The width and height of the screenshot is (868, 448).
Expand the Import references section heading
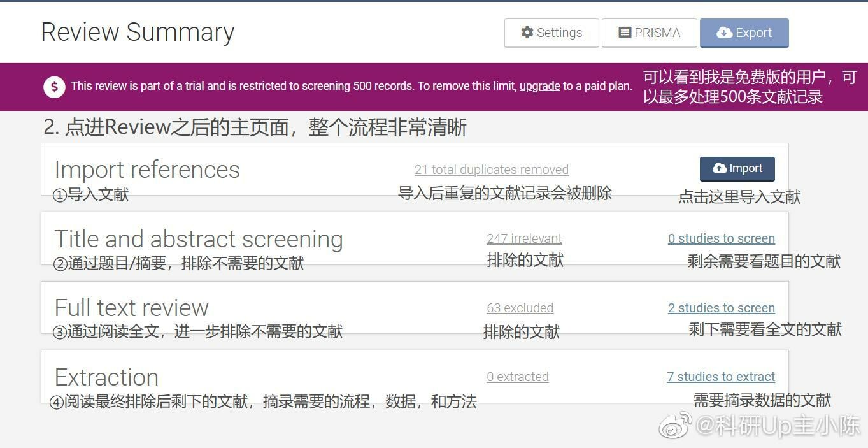point(147,170)
